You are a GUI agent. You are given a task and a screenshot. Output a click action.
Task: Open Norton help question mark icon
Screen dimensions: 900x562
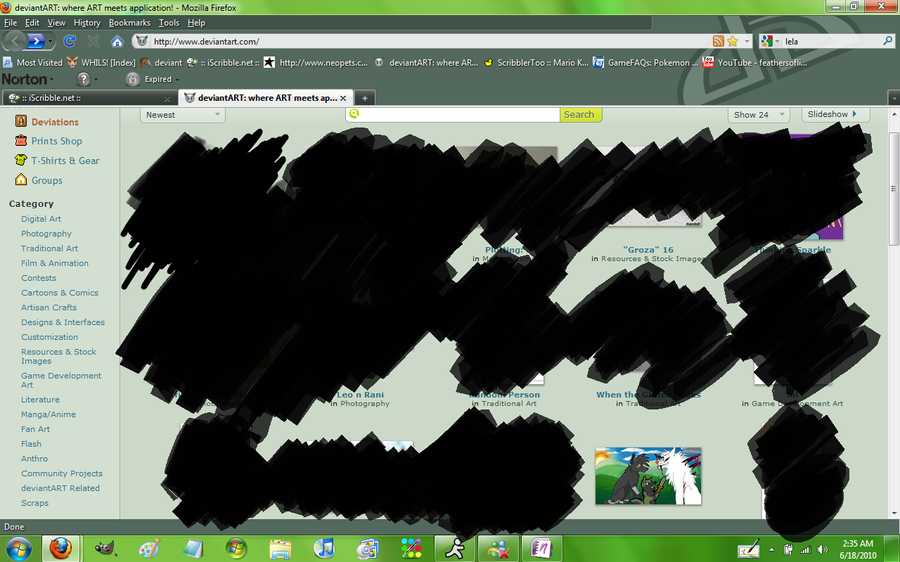tap(84, 79)
